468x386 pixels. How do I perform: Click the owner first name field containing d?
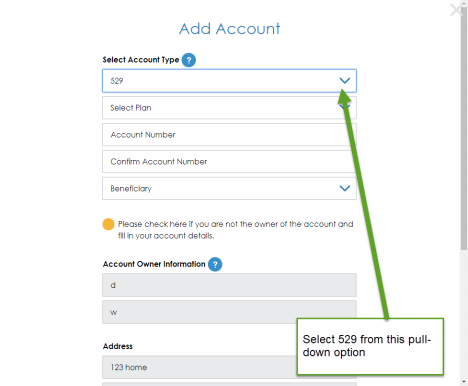coord(229,285)
